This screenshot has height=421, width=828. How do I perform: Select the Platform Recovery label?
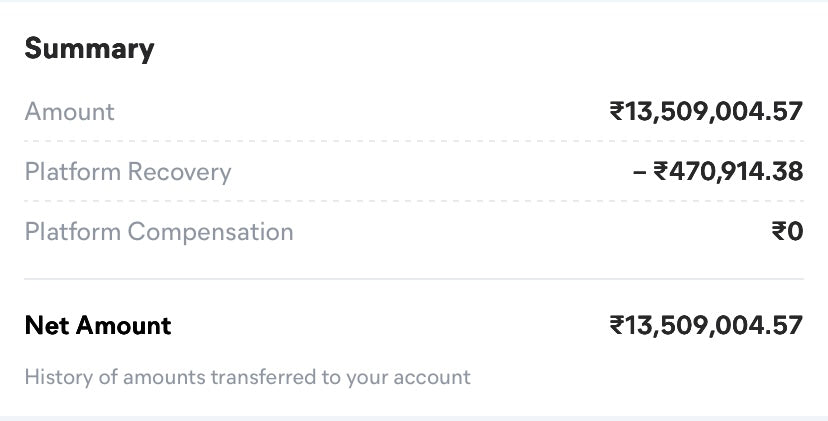(x=128, y=172)
